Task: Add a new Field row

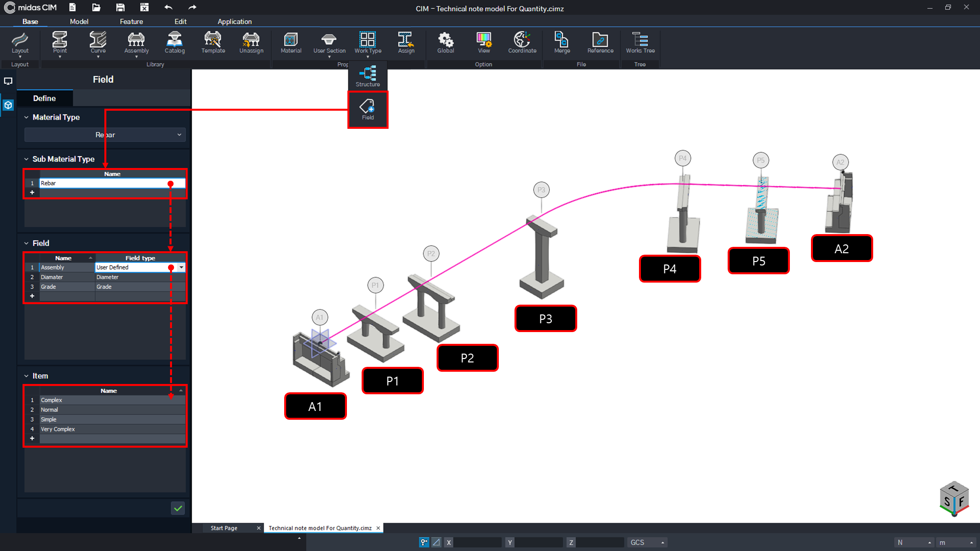Action: pyautogui.click(x=32, y=296)
